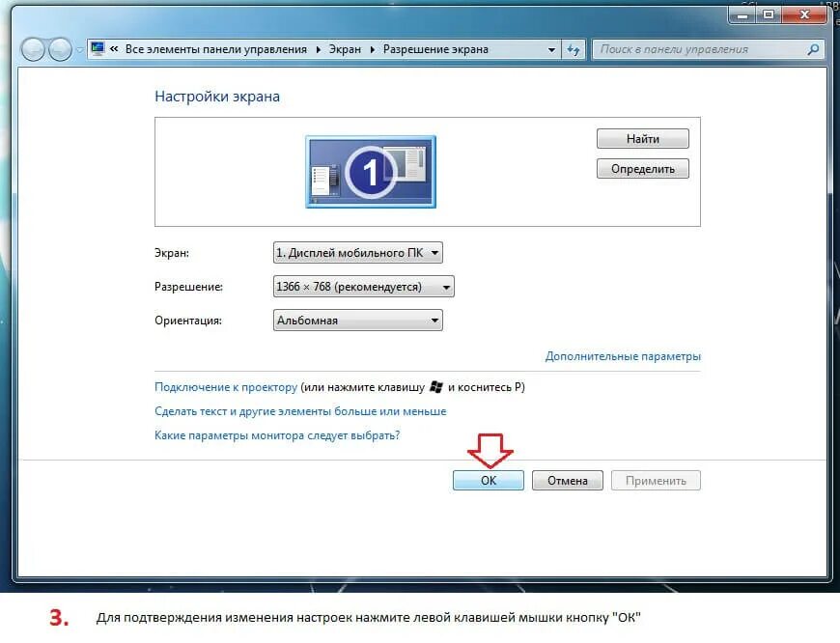Select the 'Разрешение экрана' breadcrumb

point(435,49)
